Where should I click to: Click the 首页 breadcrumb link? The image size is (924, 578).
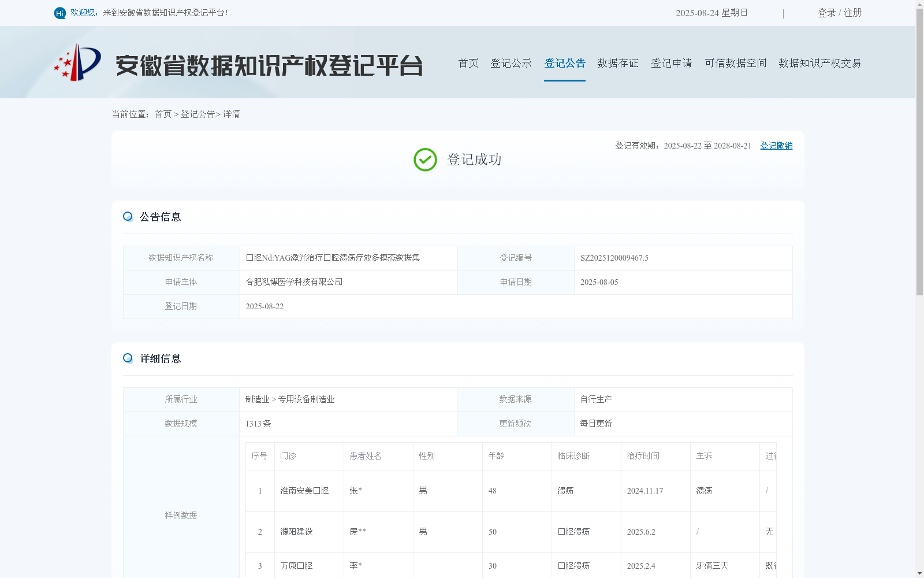pos(162,114)
